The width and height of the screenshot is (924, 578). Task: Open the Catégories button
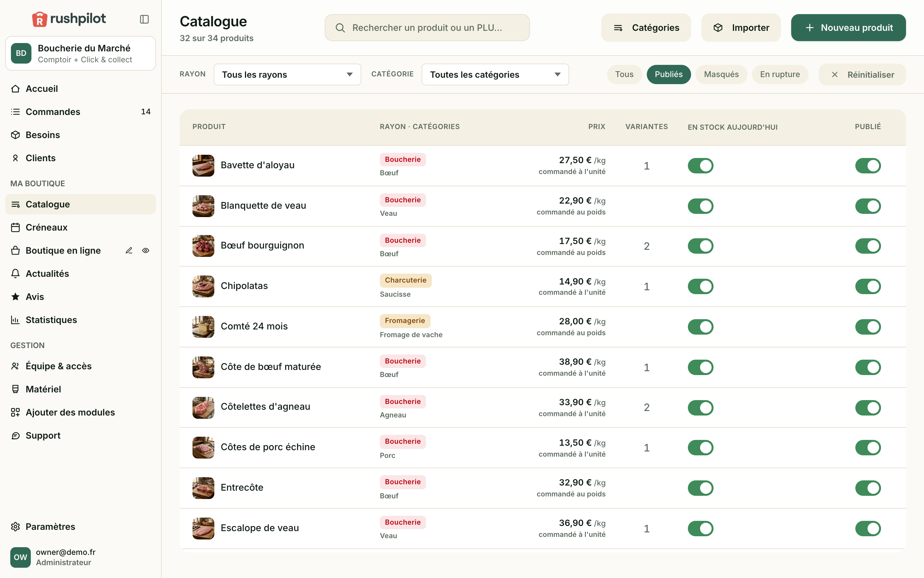[646, 28]
